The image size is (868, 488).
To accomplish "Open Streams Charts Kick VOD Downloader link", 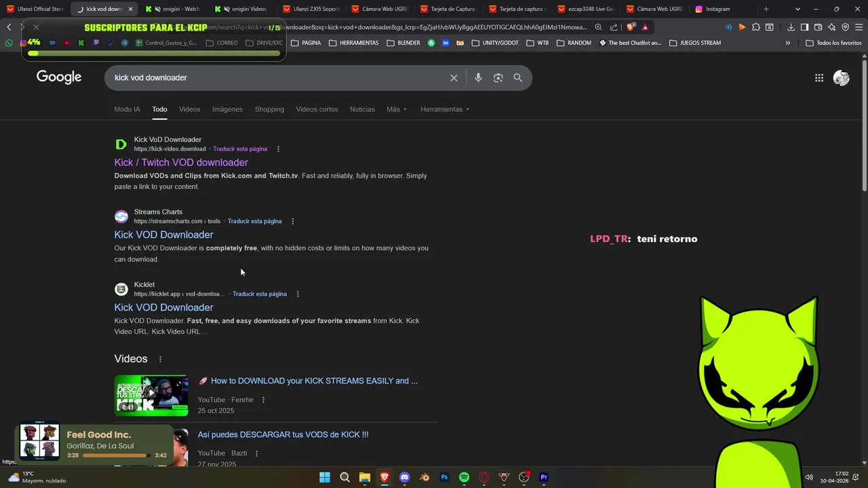I will [x=163, y=235].
